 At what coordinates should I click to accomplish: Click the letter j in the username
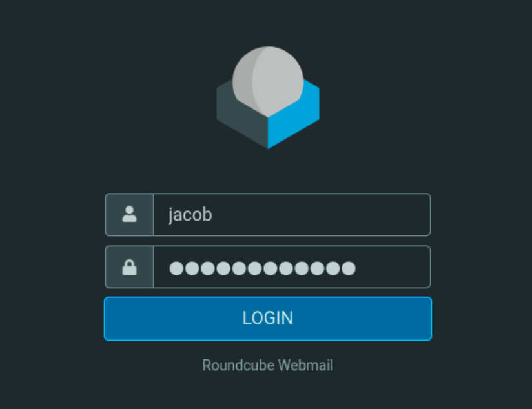click(170, 215)
